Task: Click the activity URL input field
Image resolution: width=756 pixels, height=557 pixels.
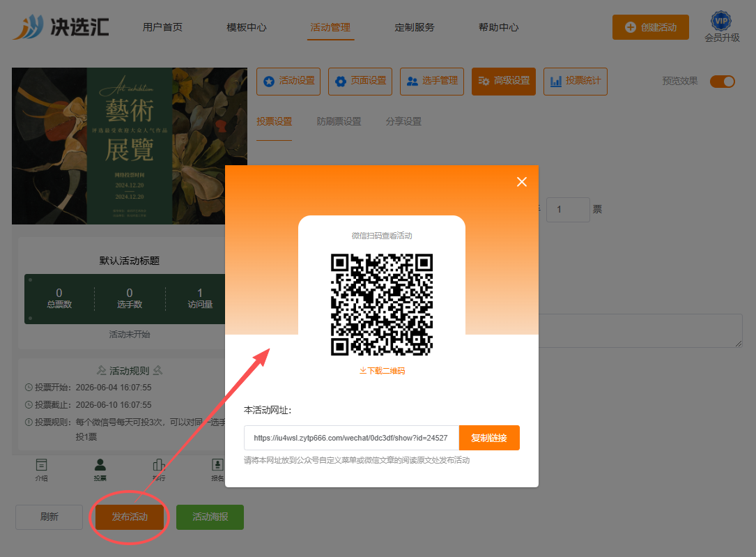Action: pyautogui.click(x=351, y=438)
